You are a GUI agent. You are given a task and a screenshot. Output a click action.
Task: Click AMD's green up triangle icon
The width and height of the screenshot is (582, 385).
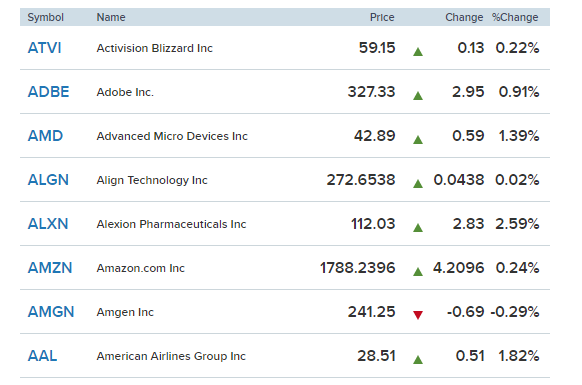click(418, 140)
